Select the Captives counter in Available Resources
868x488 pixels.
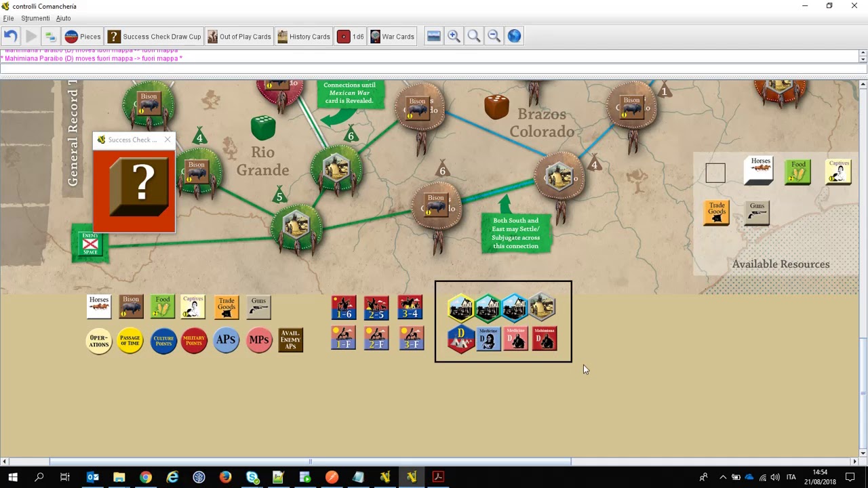[x=839, y=172]
